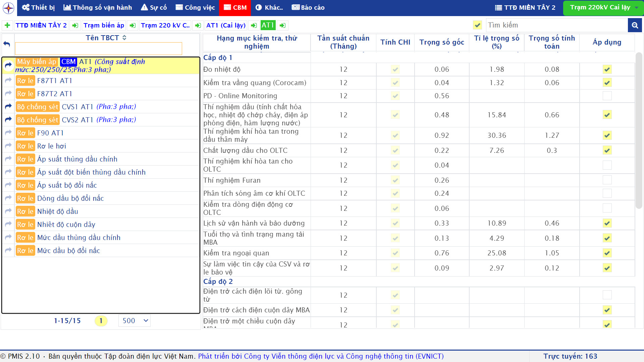The width and height of the screenshot is (644, 362).
Task: Click arrow icon beside CVS1 AT1 row
Action: tap(8, 107)
